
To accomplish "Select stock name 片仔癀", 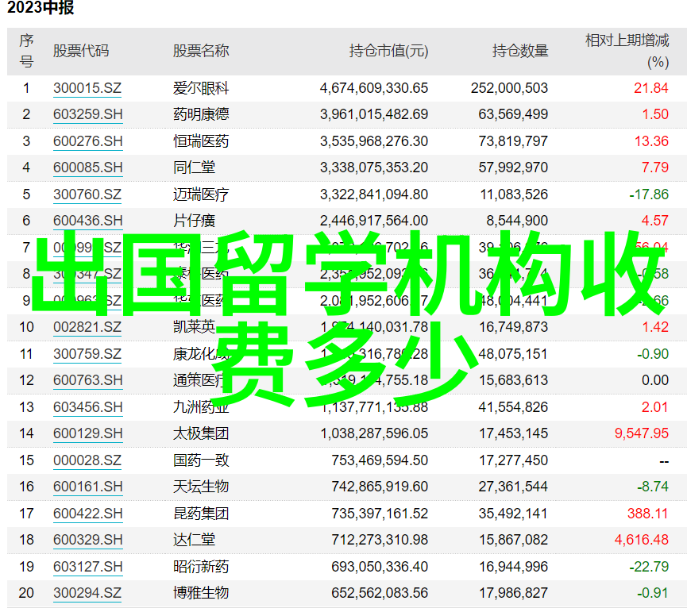I will 194,221.
